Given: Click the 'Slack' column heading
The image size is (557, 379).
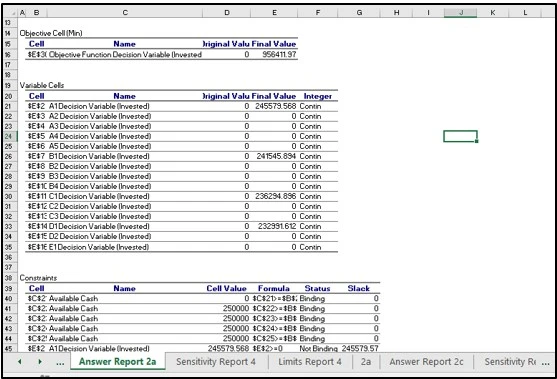Looking at the screenshot, I should 359,288.
